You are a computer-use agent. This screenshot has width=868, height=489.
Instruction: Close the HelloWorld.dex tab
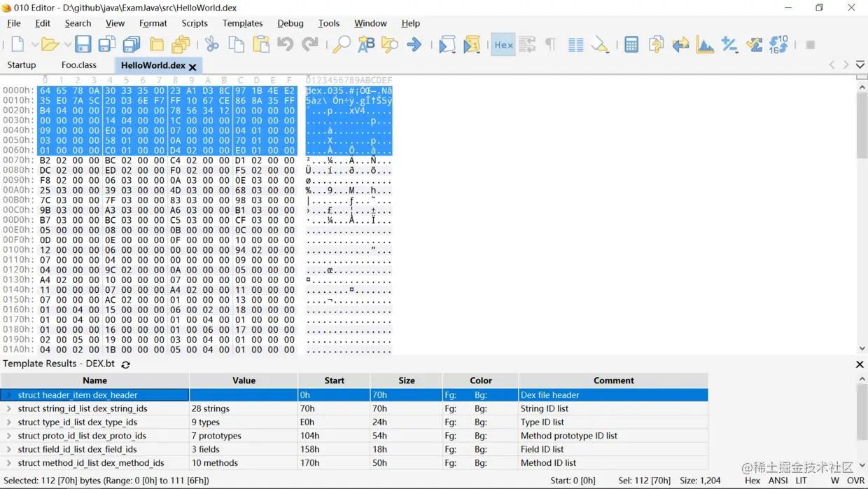[x=192, y=67]
